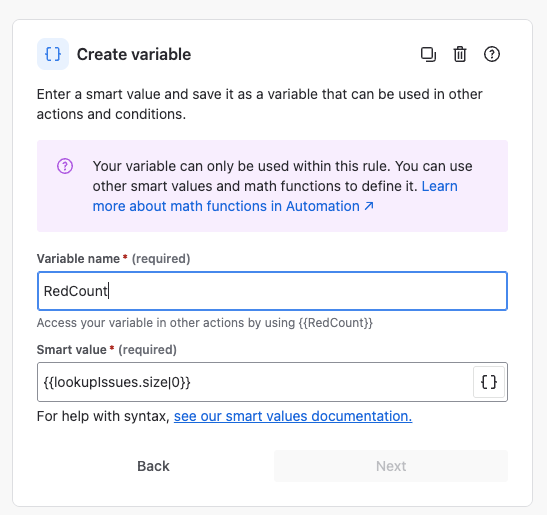
Task: Click the description text about saving smart values
Action: (x=260, y=104)
